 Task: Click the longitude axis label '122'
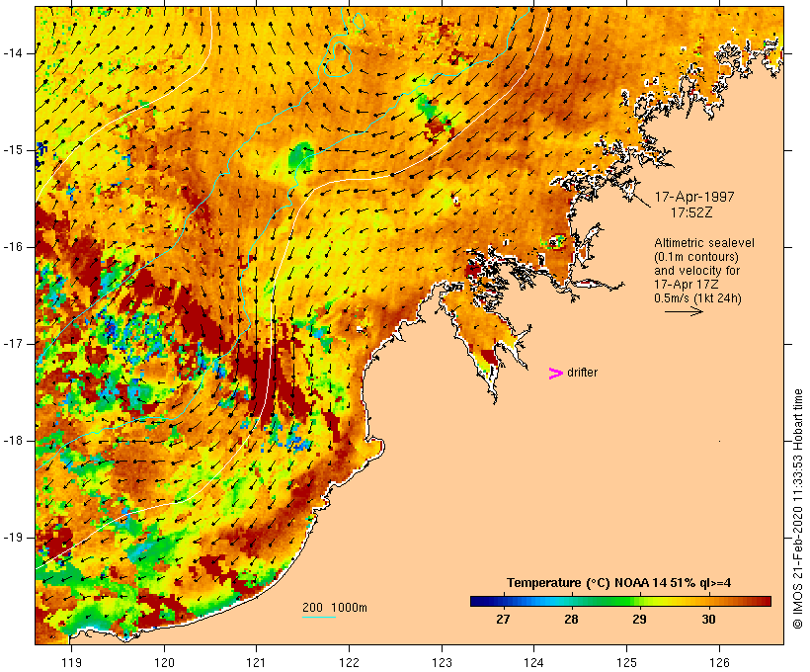click(350, 662)
